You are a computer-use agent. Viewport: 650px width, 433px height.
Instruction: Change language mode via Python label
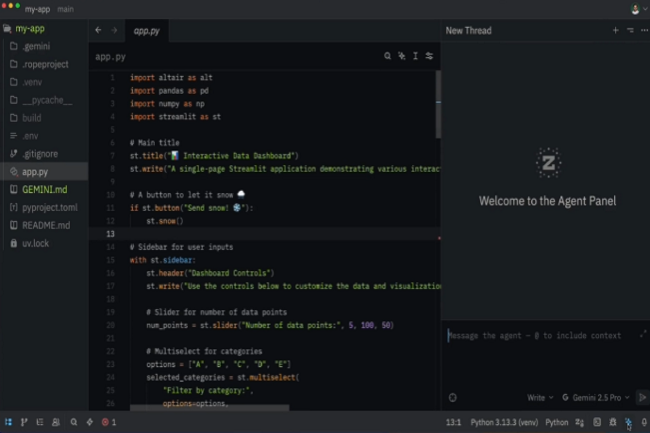pos(557,422)
